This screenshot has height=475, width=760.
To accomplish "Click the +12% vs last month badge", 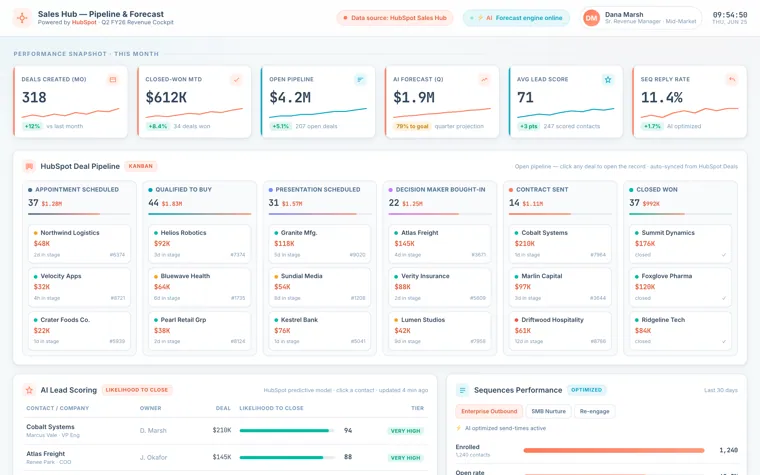I will click(x=32, y=126).
